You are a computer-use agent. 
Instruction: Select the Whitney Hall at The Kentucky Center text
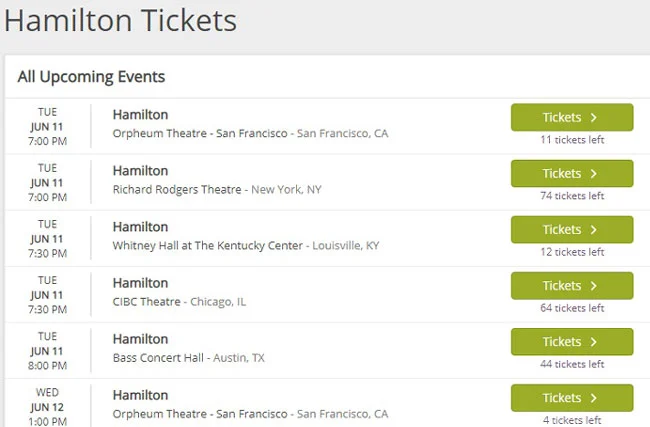208,245
